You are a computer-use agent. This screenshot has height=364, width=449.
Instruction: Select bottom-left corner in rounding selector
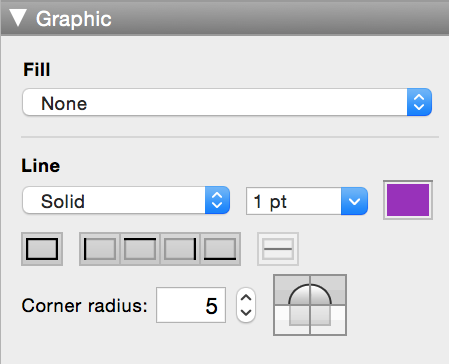[292, 320]
